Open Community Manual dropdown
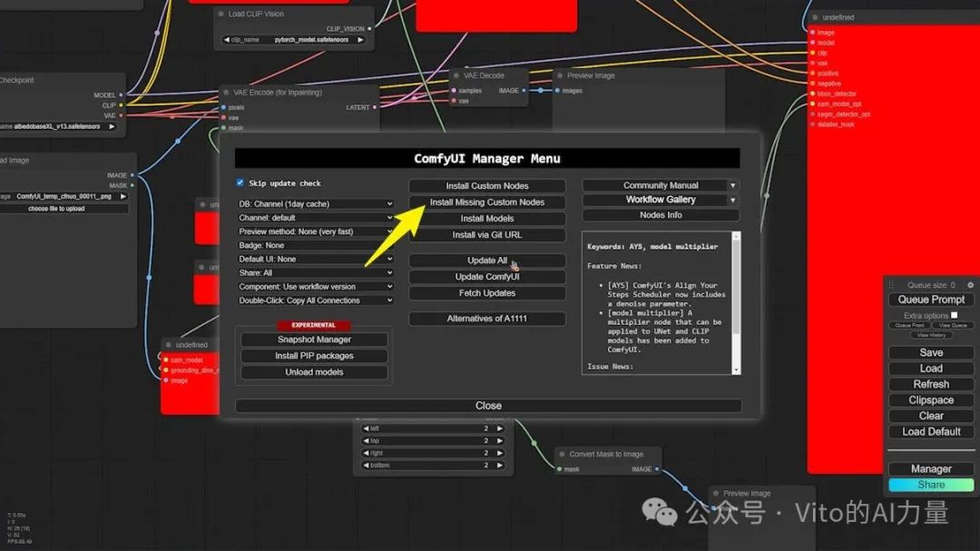This screenshot has width=980, height=551. point(661,185)
